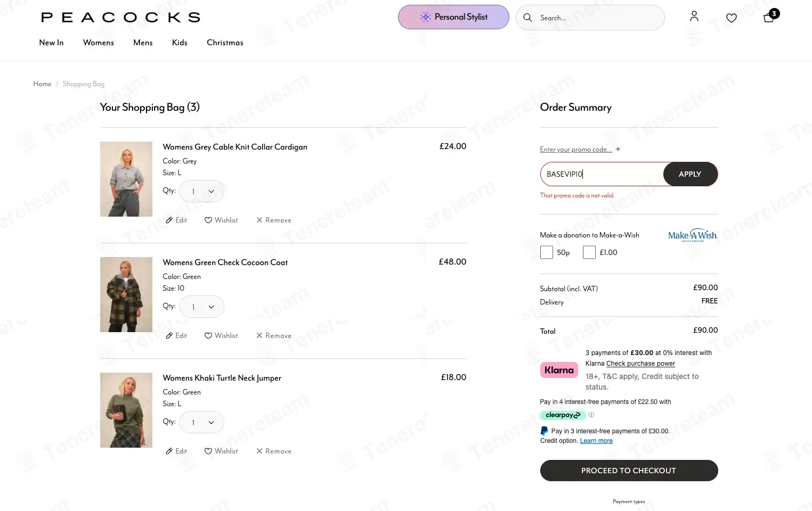The image size is (812, 511).
Task: Follow the Klarna 'Check purchase power' link
Action: point(640,364)
